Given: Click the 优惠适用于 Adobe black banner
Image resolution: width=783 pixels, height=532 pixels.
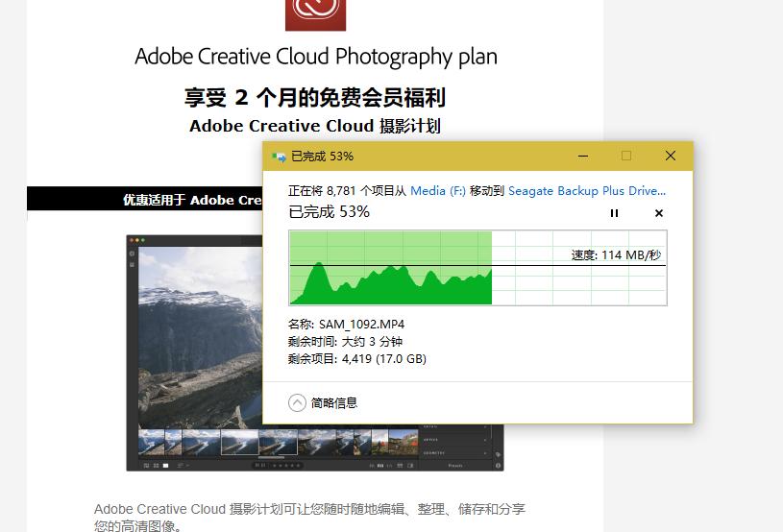Looking at the screenshot, I should 145,199.
